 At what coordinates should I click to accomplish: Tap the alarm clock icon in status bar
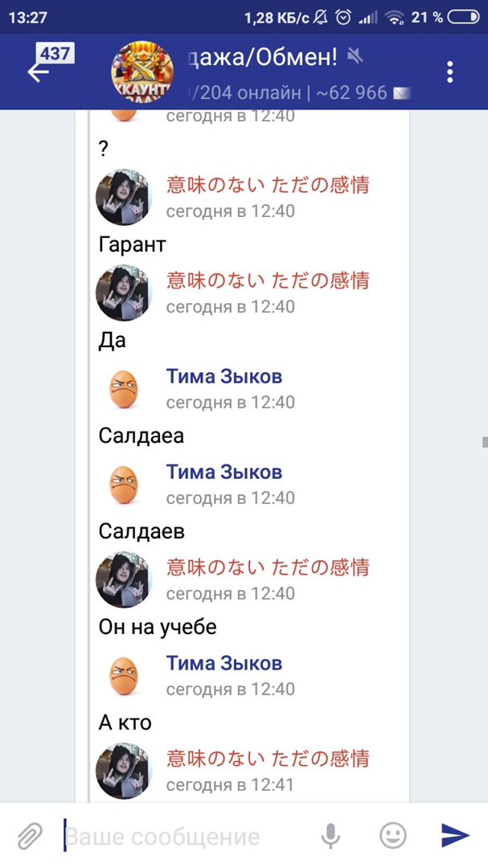(343, 16)
